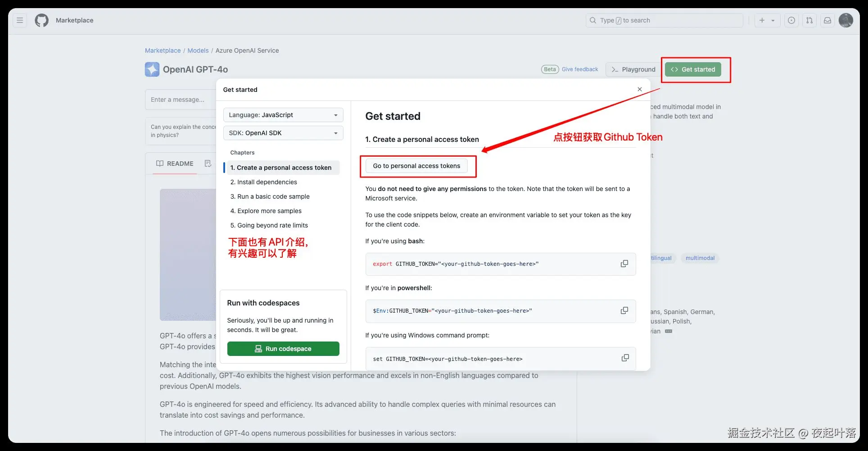The width and height of the screenshot is (868, 451).
Task: Open the pull requests icon in header
Action: [x=809, y=20]
